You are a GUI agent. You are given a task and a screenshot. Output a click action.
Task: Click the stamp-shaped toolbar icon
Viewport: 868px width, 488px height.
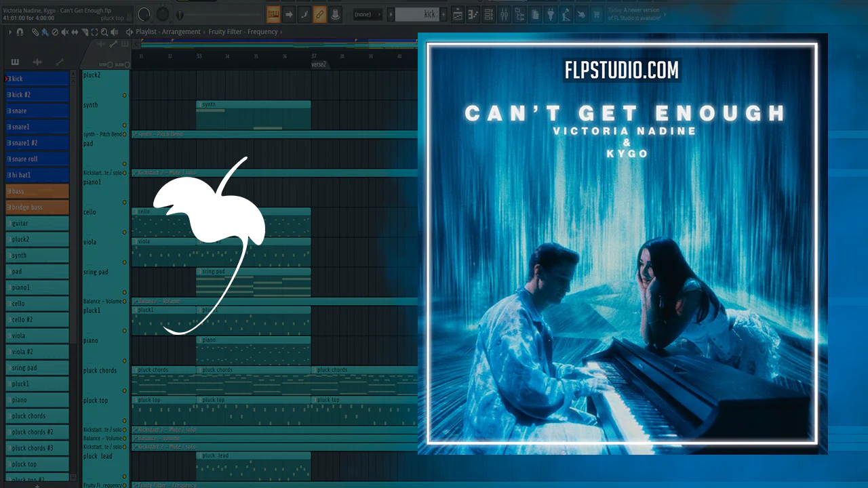[335, 14]
